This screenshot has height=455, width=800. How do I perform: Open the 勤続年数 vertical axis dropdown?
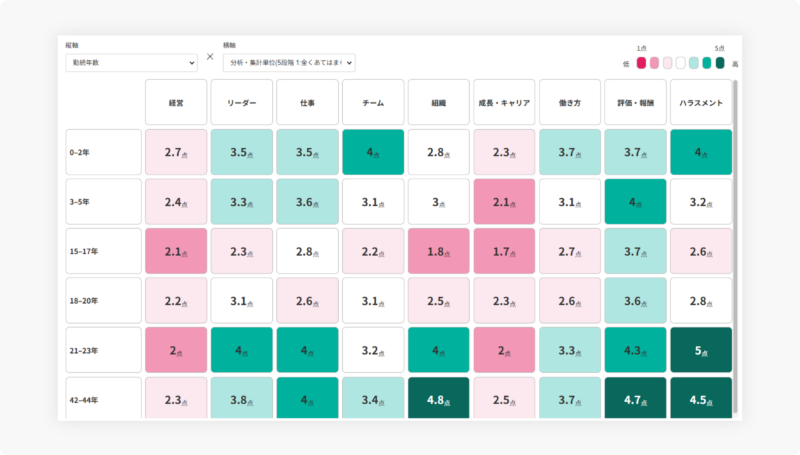[x=132, y=63]
